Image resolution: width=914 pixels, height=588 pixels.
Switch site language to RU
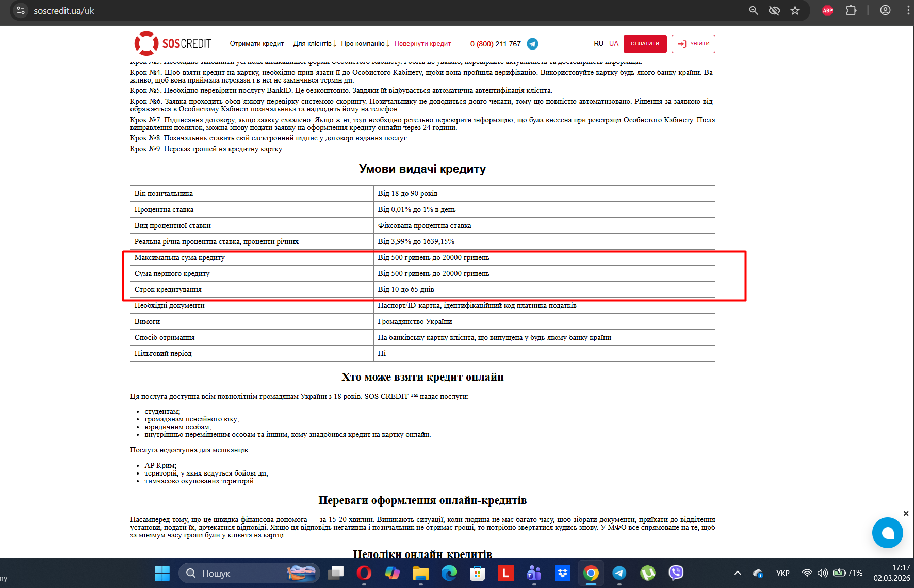tap(598, 44)
